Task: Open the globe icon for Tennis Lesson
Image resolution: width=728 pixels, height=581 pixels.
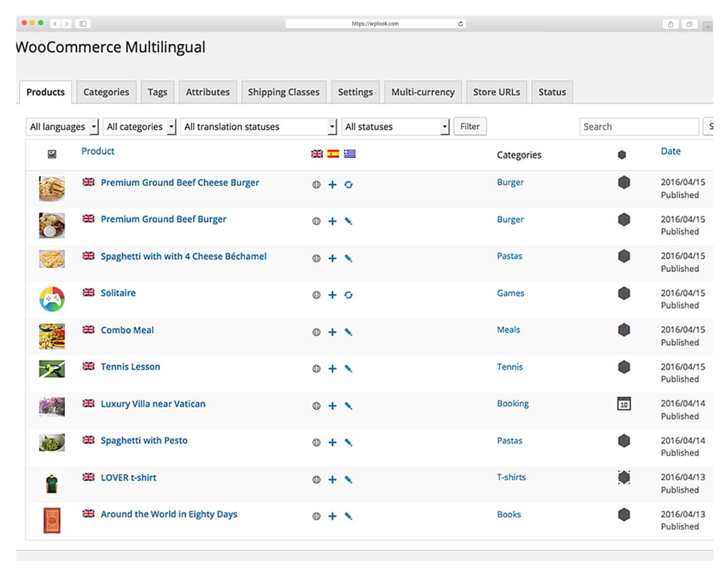Action: [316, 369]
